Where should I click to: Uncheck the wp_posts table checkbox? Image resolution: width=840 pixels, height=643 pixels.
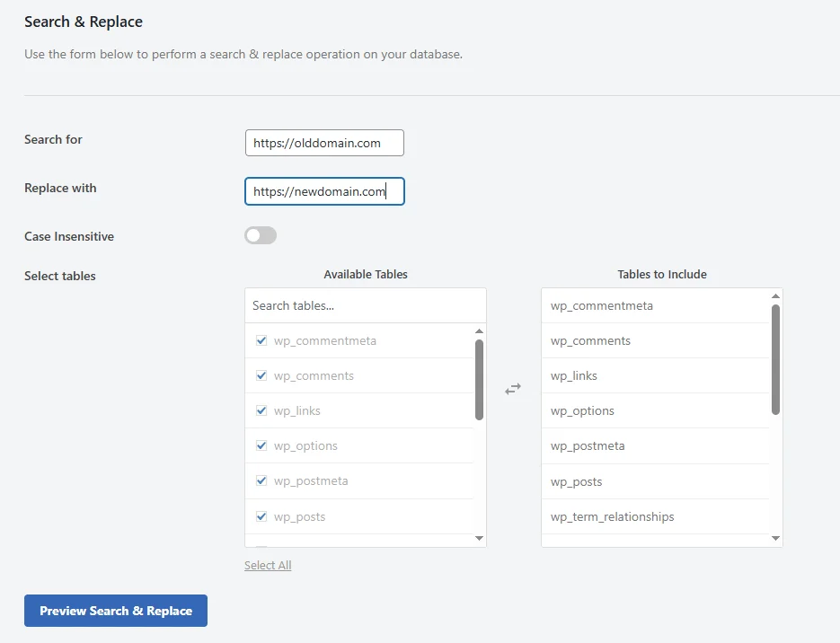coord(261,515)
